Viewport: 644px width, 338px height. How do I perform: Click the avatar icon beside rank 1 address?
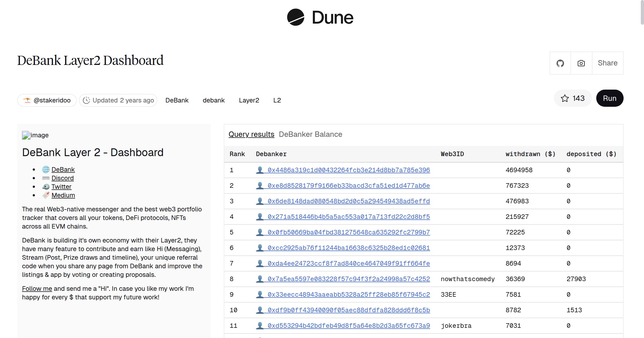point(260,170)
